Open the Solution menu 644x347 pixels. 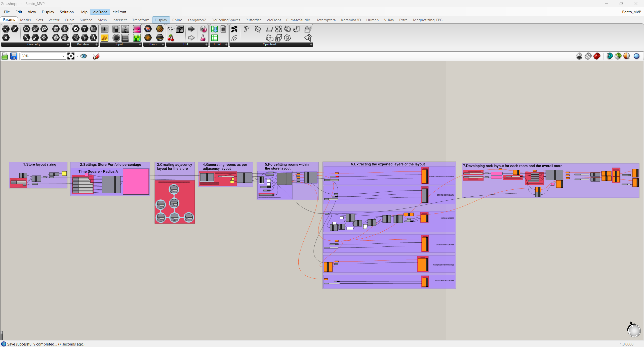(x=66, y=12)
